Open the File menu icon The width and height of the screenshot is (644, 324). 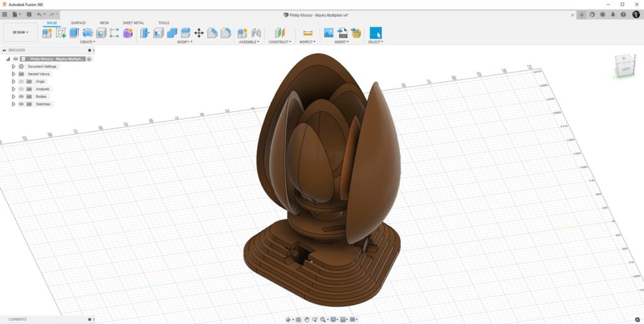point(16,14)
